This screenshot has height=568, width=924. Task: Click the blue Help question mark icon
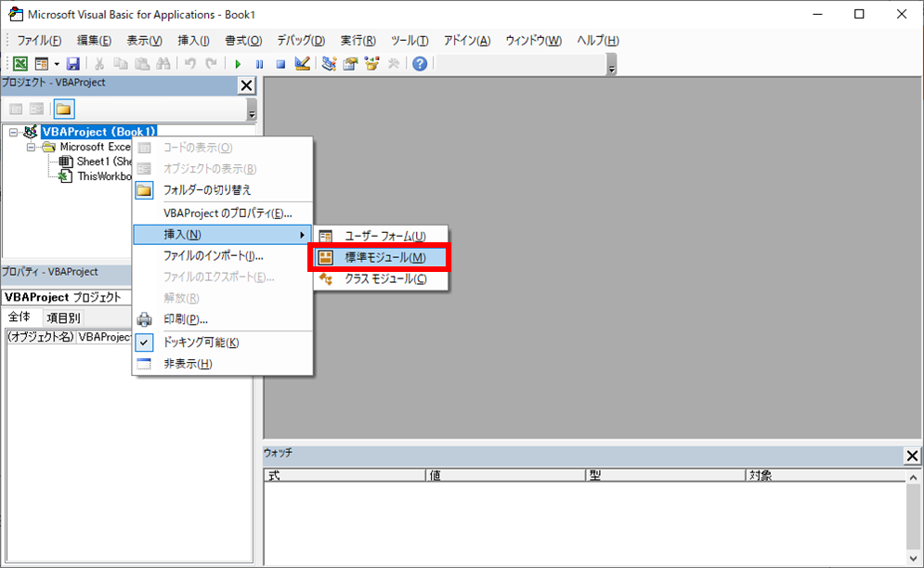coord(420,64)
